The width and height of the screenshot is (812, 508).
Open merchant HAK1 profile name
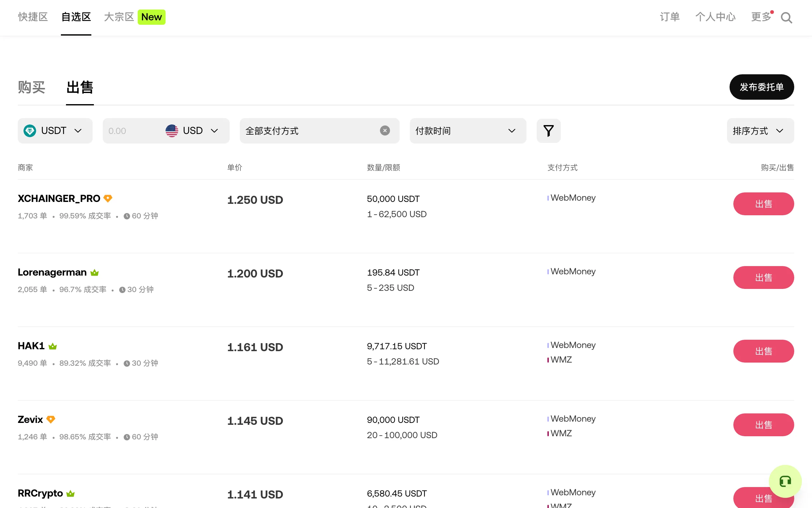31,346
